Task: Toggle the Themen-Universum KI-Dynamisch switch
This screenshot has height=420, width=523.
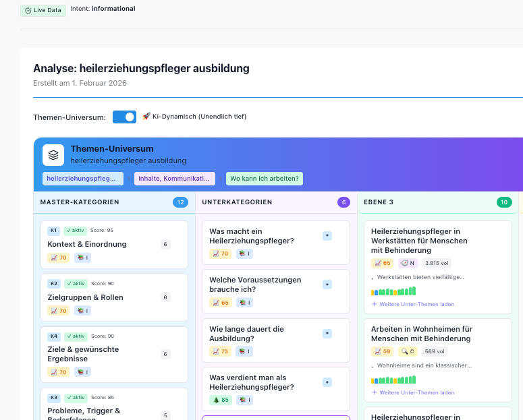Action: [124, 117]
